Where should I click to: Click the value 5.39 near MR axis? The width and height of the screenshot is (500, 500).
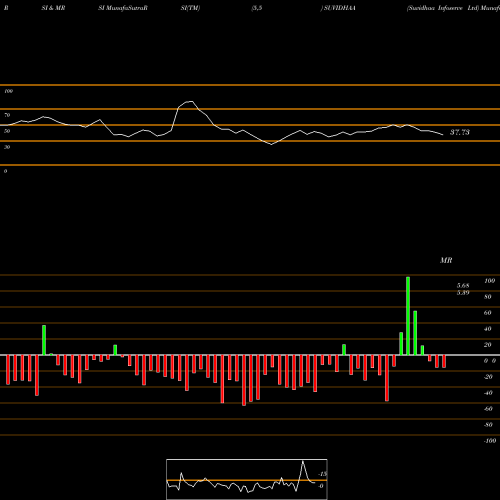(x=463, y=293)
